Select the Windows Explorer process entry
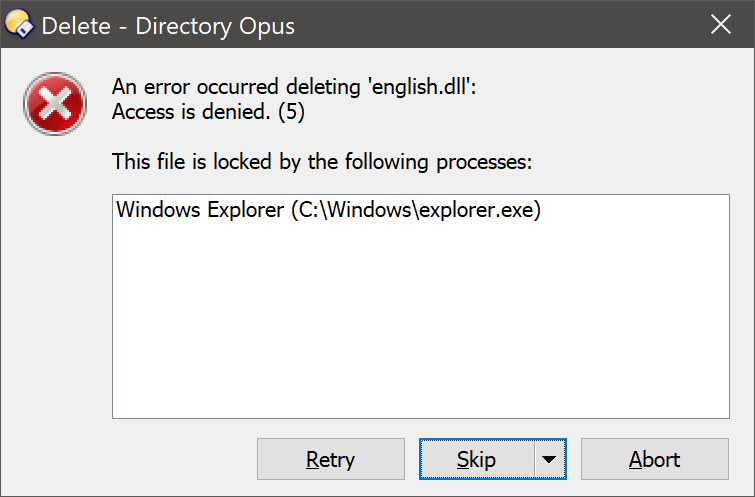 tap(329, 210)
